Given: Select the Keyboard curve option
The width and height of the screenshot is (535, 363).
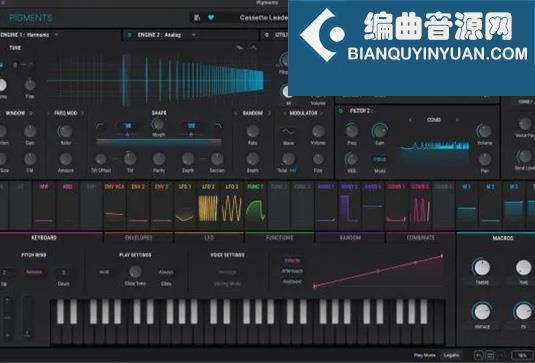Looking at the screenshot, I should (292, 282).
